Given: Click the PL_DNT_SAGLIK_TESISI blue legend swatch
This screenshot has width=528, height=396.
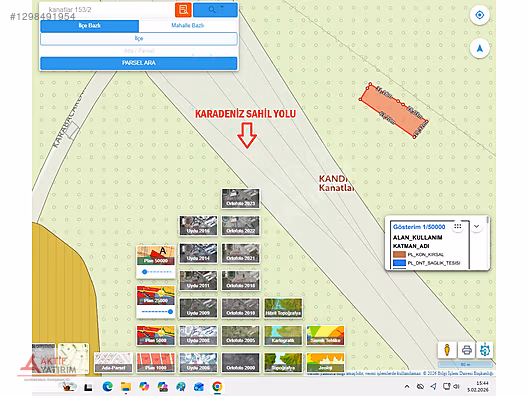Looking at the screenshot, I should coord(399,263).
